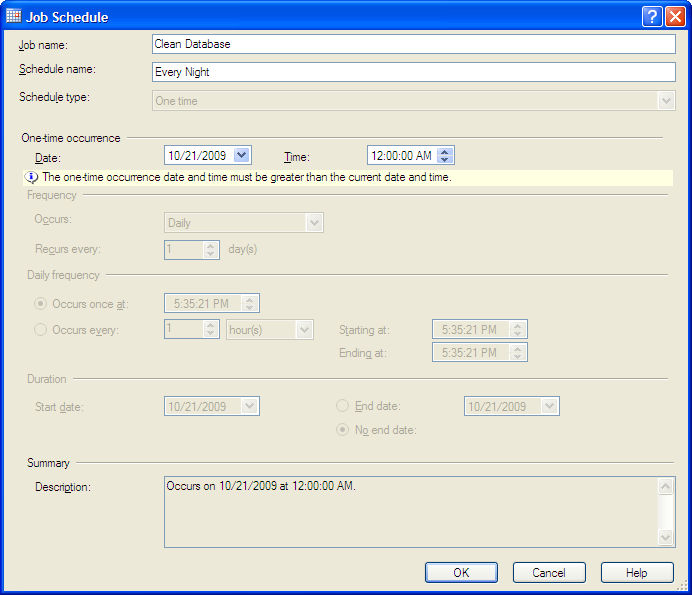Select the 'Occurs once at' radio button
The width and height of the screenshot is (692, 595).
pos(41,303)
